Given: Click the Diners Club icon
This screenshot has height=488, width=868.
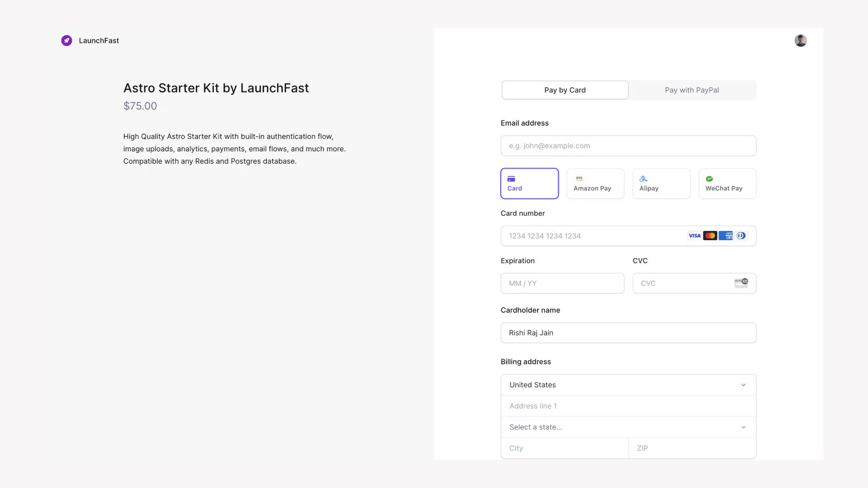Looking at the screenshot, I should click(741, 235).
